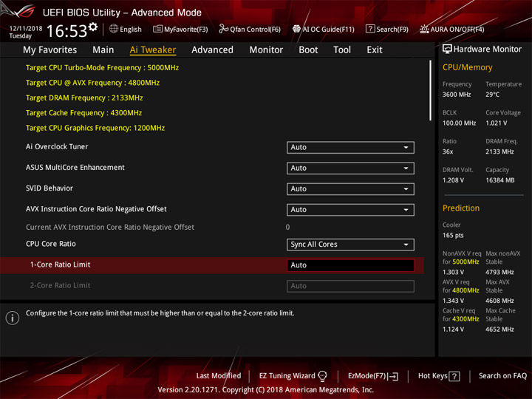532x399 pixels.
Task: Click the Prediction section heading
Action: pos(461,208)
